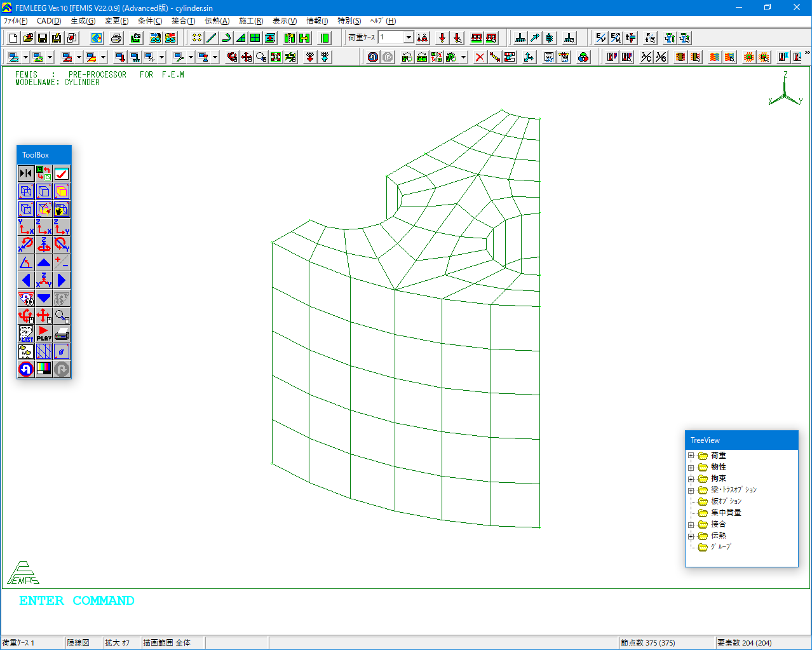The image size is (812, 650).
Task: Expand the 拘束 folder in TreeView
Action: 691,478
